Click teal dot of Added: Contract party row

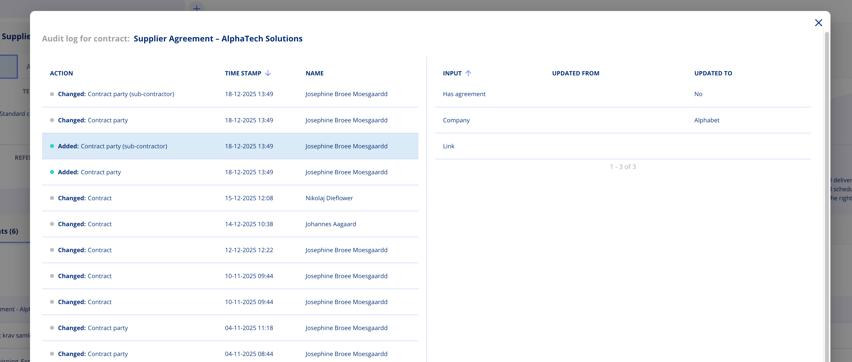click(x=52, y=172)
